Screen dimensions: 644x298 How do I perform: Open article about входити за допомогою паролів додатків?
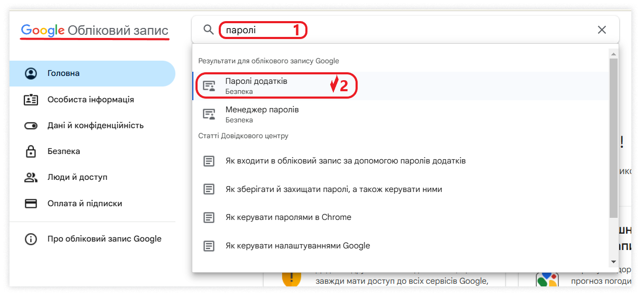pos(345,161)
